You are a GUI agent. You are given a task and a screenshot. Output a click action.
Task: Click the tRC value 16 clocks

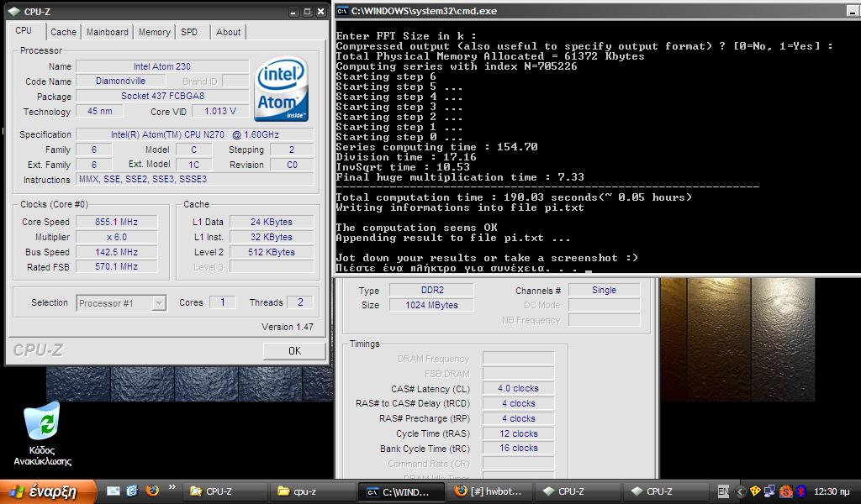click(x=518, y=448)
